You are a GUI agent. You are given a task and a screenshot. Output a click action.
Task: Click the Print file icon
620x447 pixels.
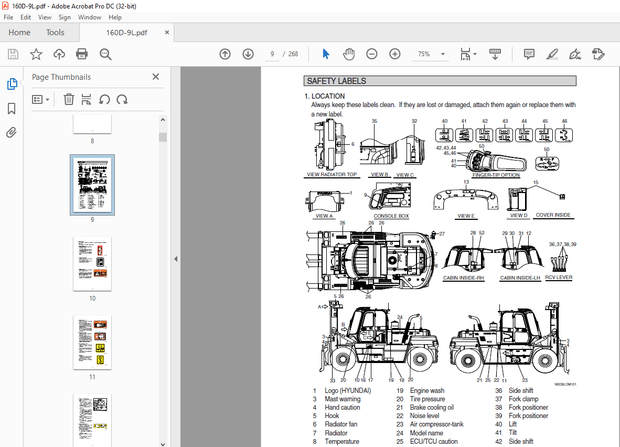tap(83, 54)
